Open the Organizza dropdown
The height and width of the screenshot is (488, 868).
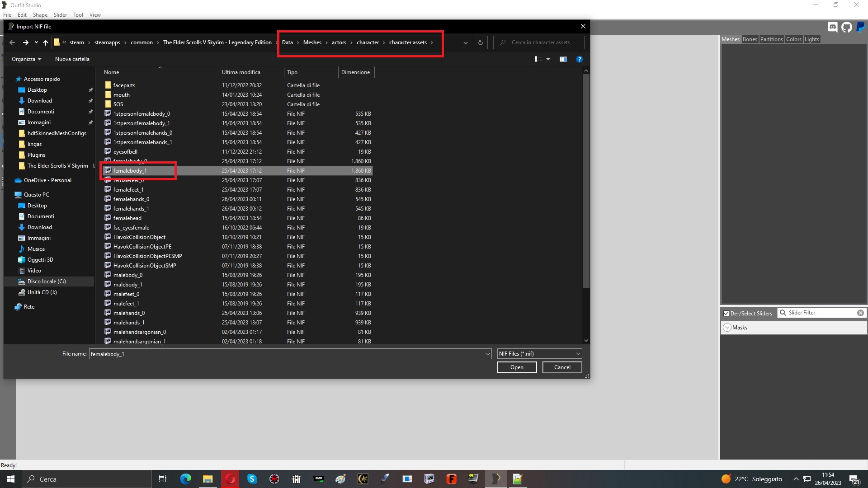tap(26, 59)
